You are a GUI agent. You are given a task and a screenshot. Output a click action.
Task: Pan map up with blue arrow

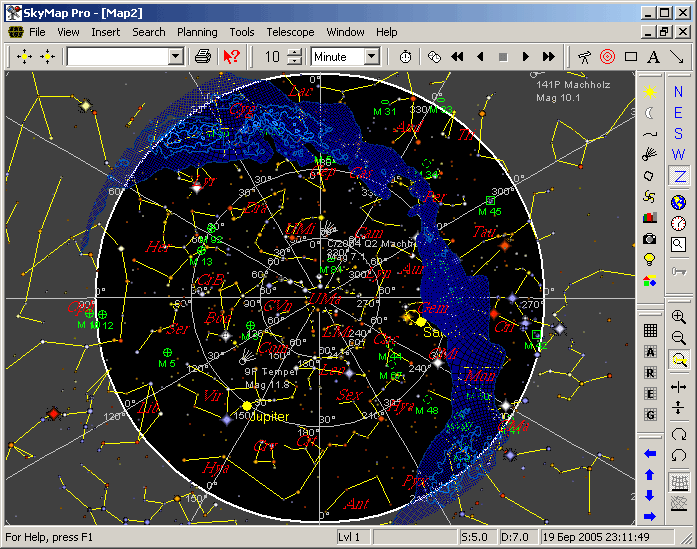click(650, 475)
